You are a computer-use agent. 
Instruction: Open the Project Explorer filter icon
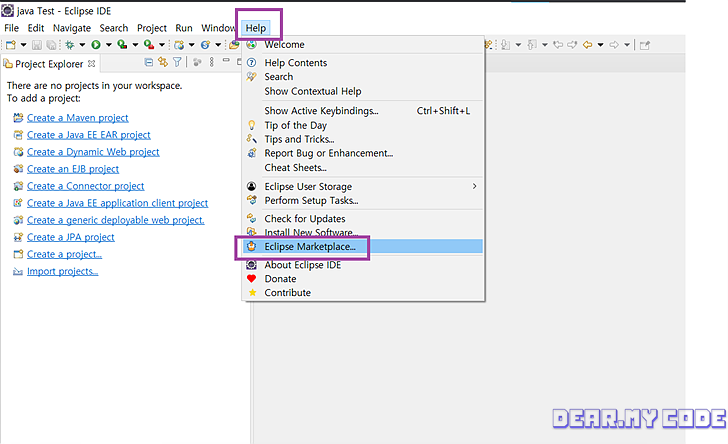[177, 62]
